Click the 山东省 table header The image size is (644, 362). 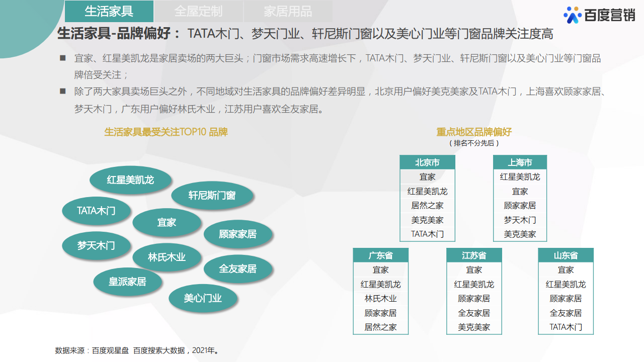(x=566, y=255)
